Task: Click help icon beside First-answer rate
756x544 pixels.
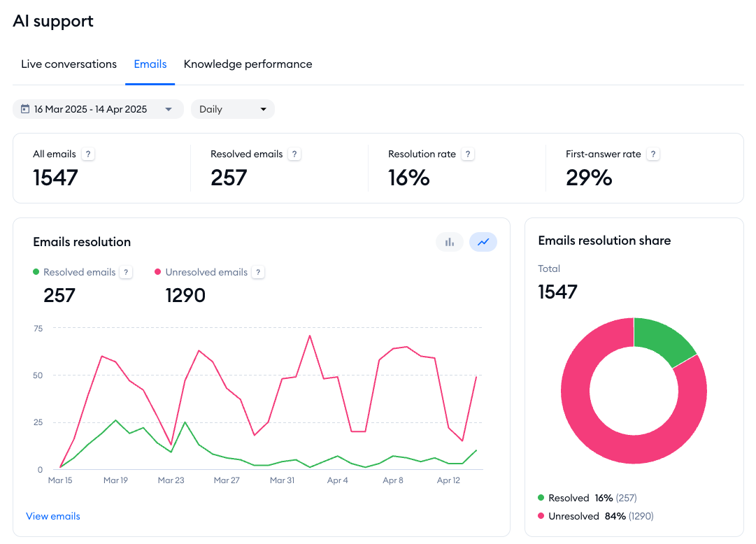Action: (653, 155)
